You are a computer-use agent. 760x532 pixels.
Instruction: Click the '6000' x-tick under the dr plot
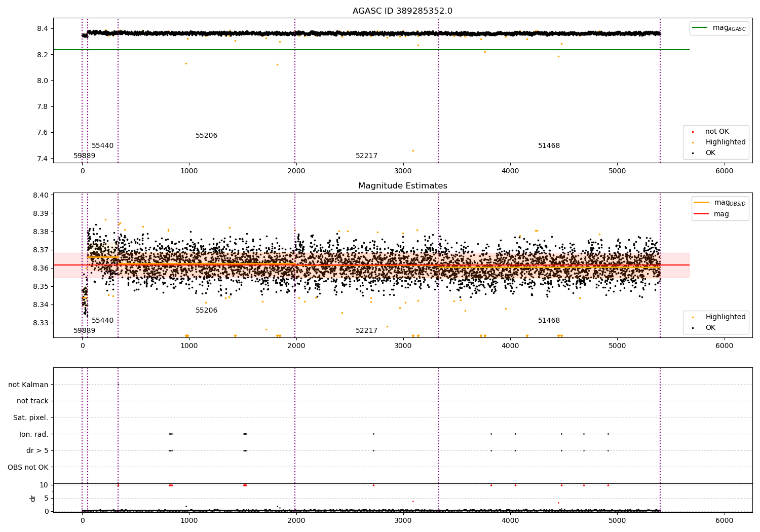tap(725, 520)
